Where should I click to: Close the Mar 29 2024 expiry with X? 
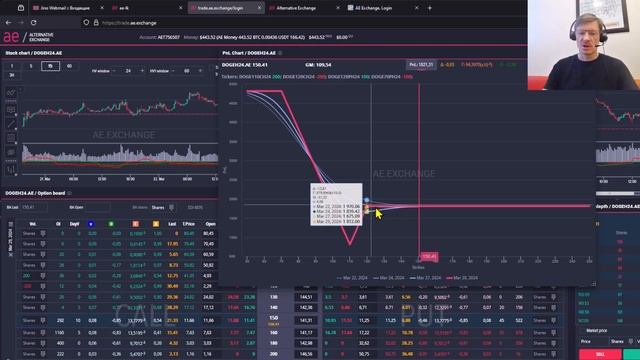pos(11,254)
